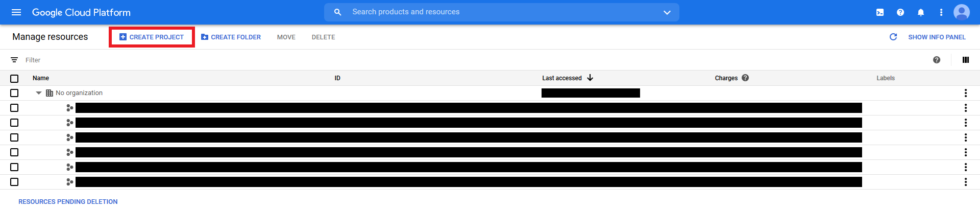The image size is (980, 209).
Task: Collapse the No organization tree node
Action: (39, 93)
